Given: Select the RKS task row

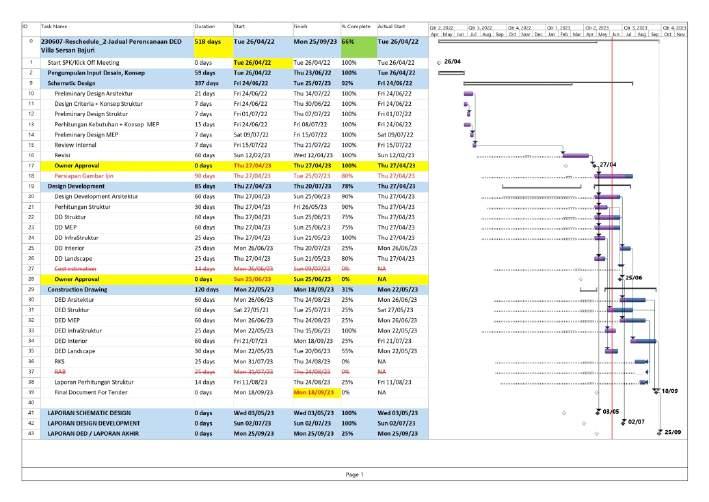Looking at the screenshot, I should tap(225, 362).
